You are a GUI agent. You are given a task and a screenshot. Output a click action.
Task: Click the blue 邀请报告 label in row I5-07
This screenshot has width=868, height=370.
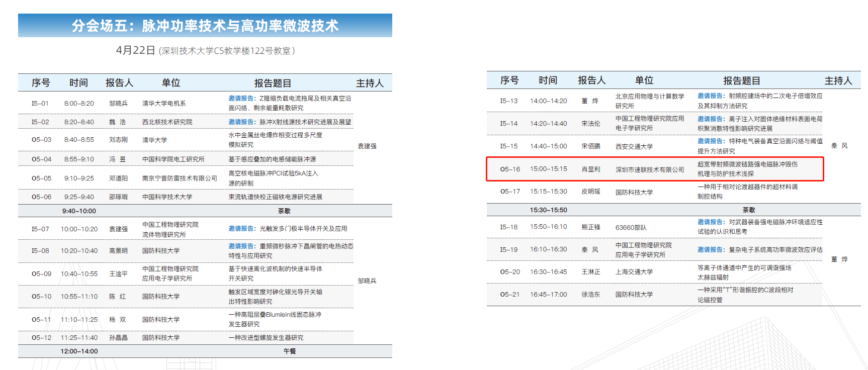tap(241, 229)
